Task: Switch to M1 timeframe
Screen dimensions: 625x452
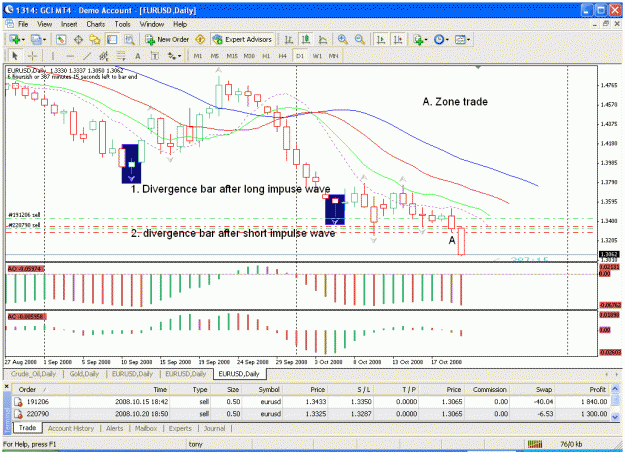Action: [198, 56]
